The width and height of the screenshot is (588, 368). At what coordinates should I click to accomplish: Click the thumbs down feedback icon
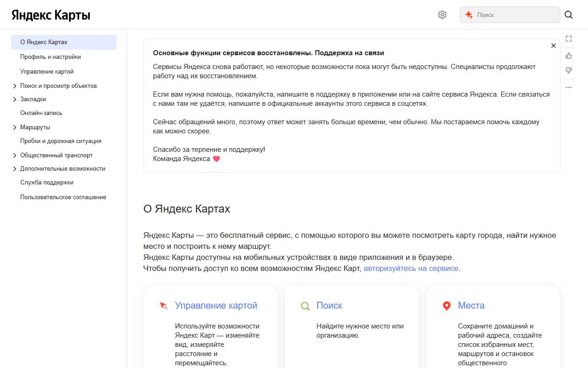point(569,70)
